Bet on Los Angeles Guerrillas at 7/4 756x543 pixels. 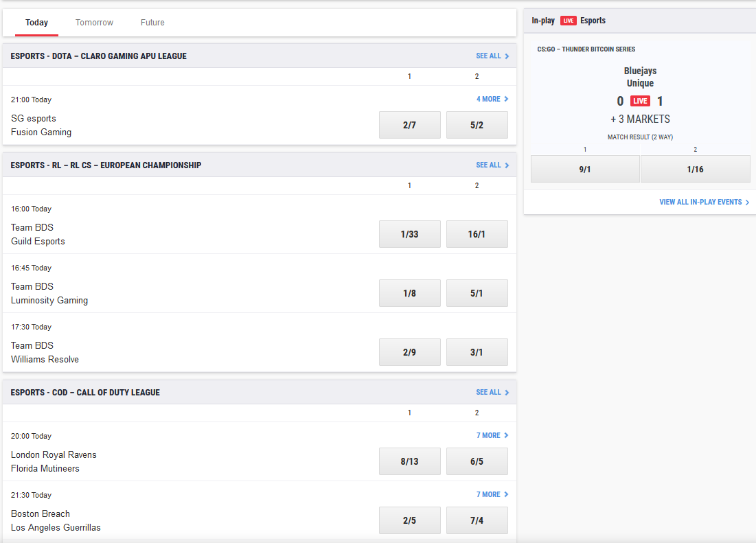(x=477, y=520)
